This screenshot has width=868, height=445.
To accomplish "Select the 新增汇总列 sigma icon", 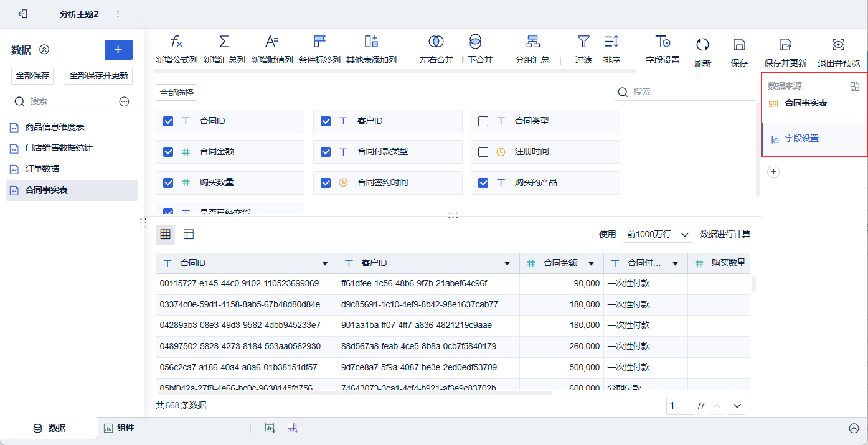I will 224,42.
